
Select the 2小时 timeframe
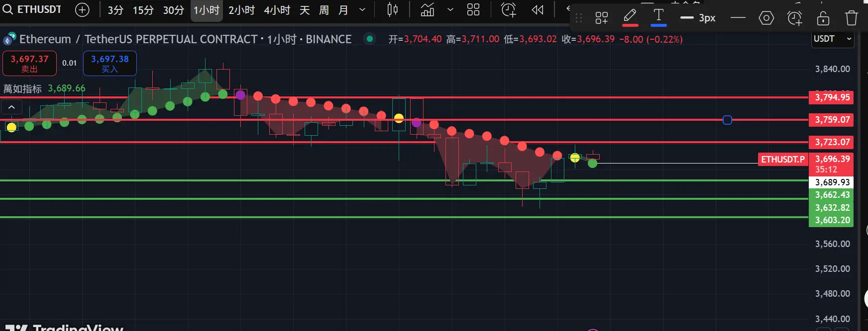tap(241, 10)
